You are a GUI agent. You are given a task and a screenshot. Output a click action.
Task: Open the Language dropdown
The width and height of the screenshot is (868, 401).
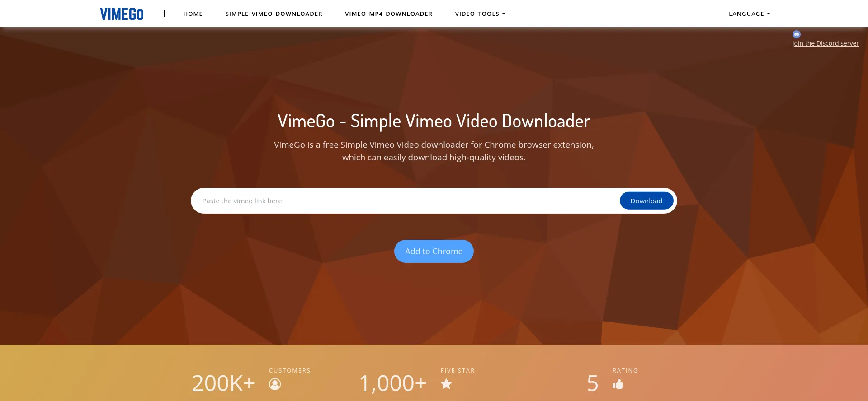(749, 14)
